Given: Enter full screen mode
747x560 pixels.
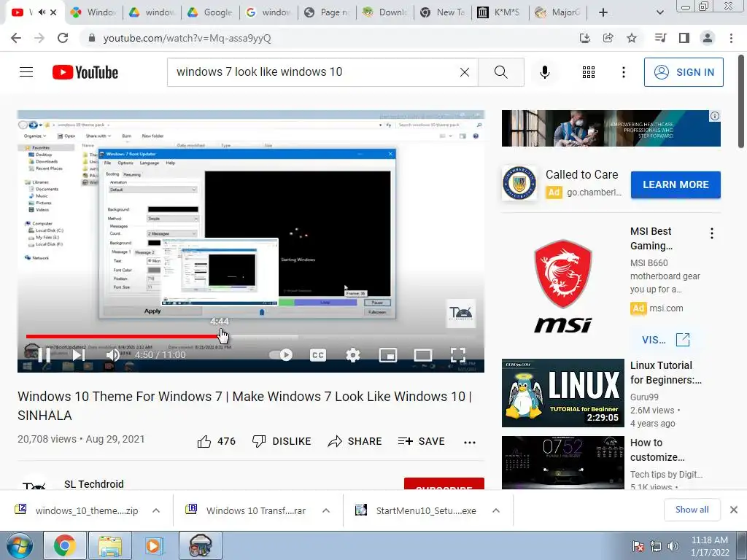Looking at the screenshot, I should coord(458,355).
